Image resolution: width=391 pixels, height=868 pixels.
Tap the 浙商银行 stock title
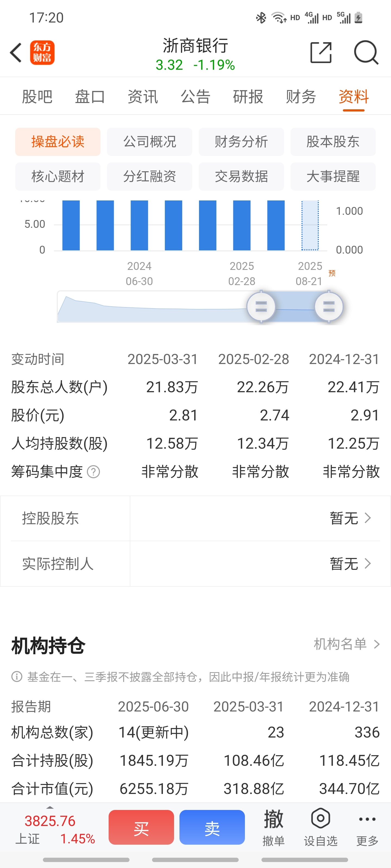195,46
